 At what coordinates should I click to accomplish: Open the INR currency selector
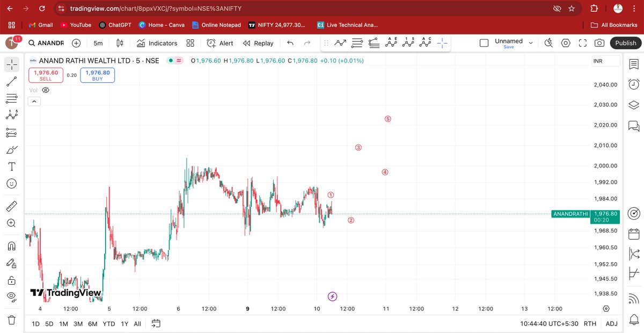click(605, 61)
